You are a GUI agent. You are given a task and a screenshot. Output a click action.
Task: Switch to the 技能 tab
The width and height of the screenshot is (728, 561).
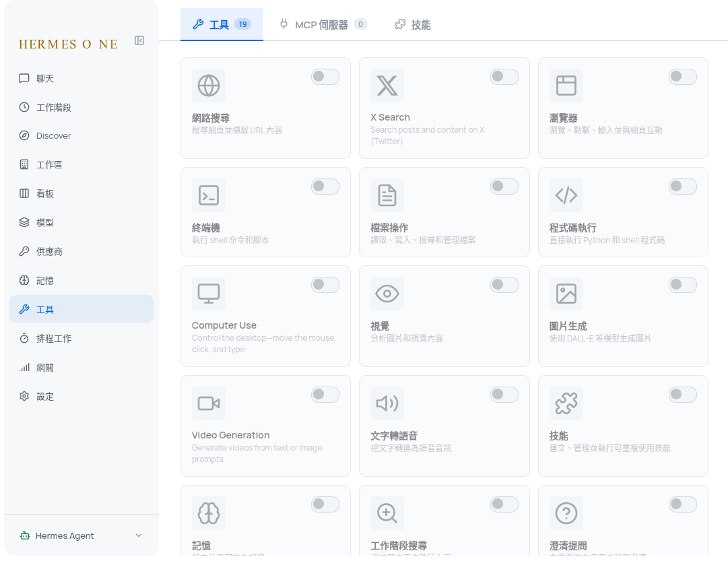[x=413, y=24]
